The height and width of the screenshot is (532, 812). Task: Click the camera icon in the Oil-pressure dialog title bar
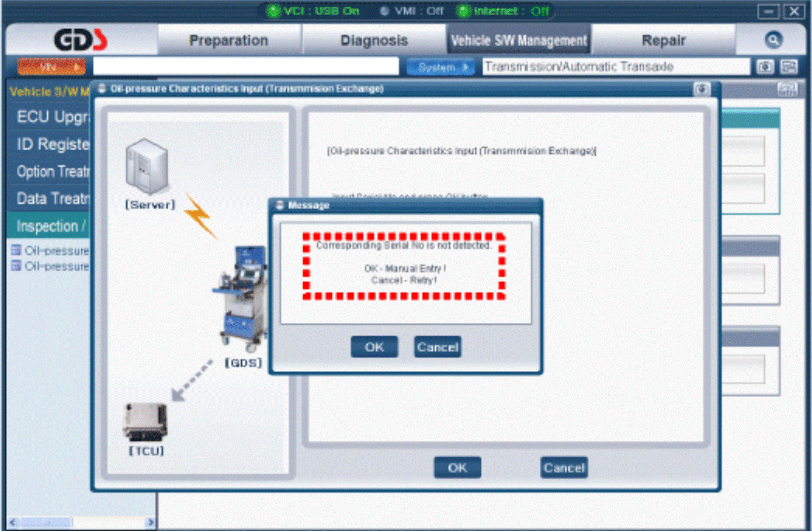(x=702, y=89)
